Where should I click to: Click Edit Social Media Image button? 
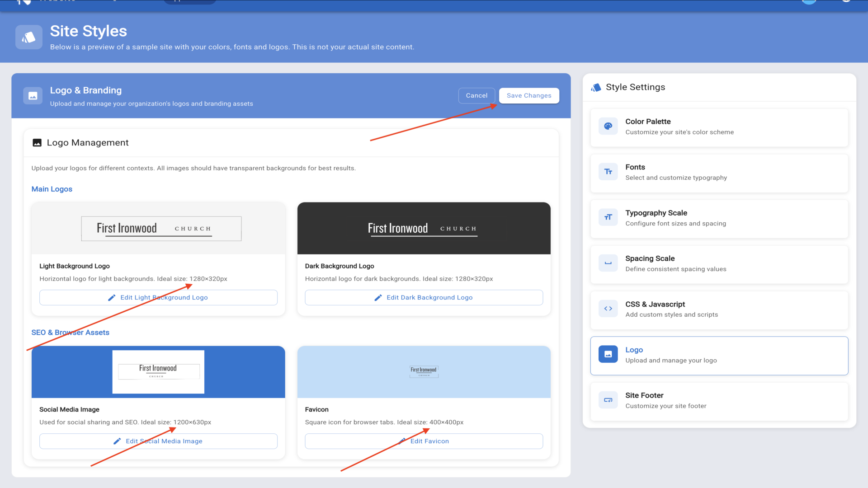tap(158, 441)
